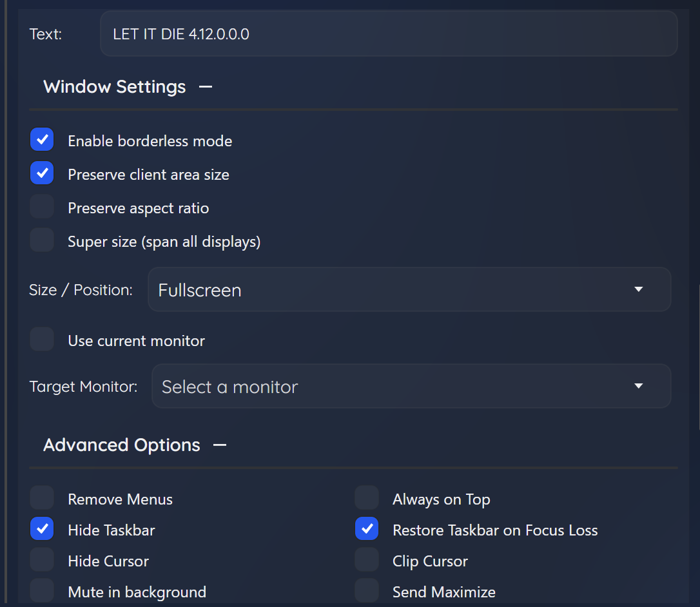The height and width of the screenshot is (607, 700).
Task: Click the Advanced Options heading
Action: pos(121,445)
